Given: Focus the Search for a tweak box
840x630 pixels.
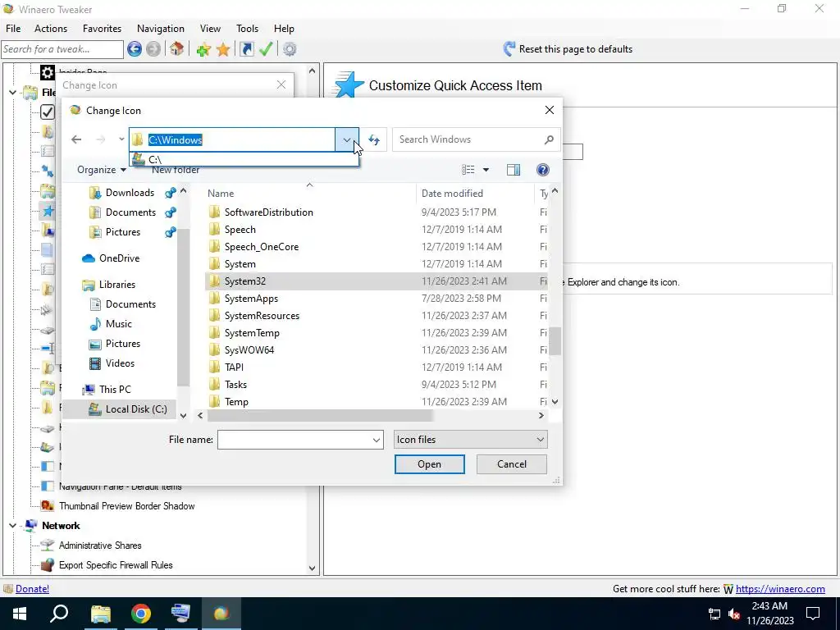Looking at the screenshot, I should tap(62, 49).
